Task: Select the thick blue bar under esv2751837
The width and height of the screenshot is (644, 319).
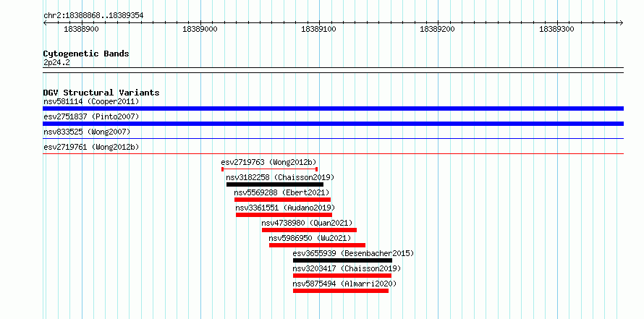Action: click(333, 124)
